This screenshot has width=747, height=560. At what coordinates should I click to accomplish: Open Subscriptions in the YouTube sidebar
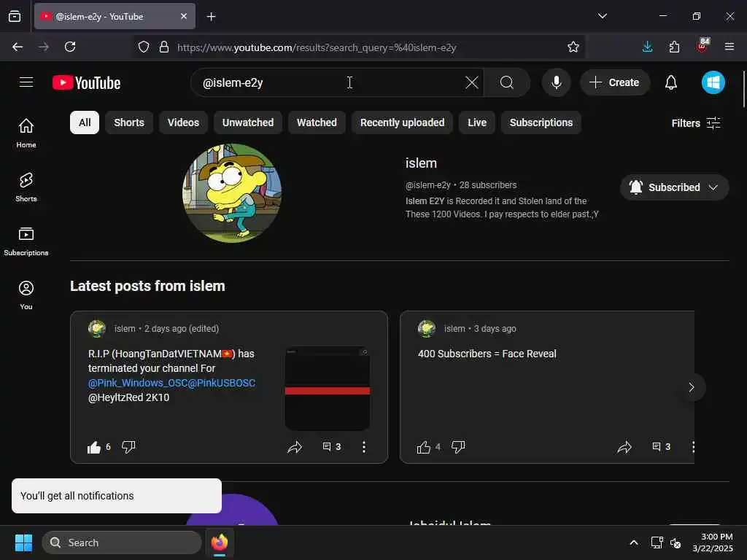[x=26, y=241]
